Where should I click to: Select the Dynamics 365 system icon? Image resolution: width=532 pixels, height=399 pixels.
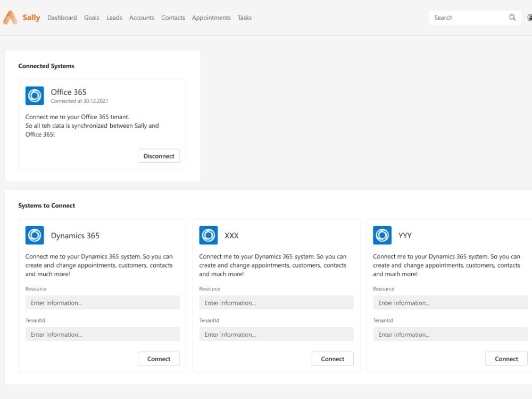(34, 235)
